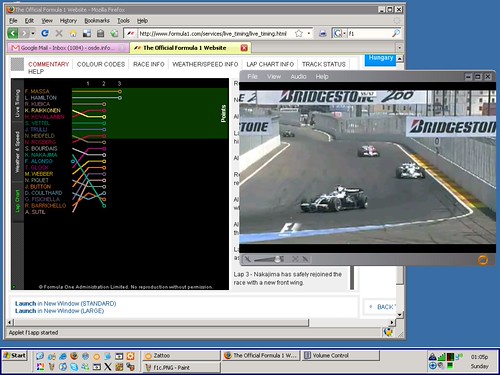The image size is (500, 375).
Task: Adjust the Zattoo volume slider
Action: [269, 259]
